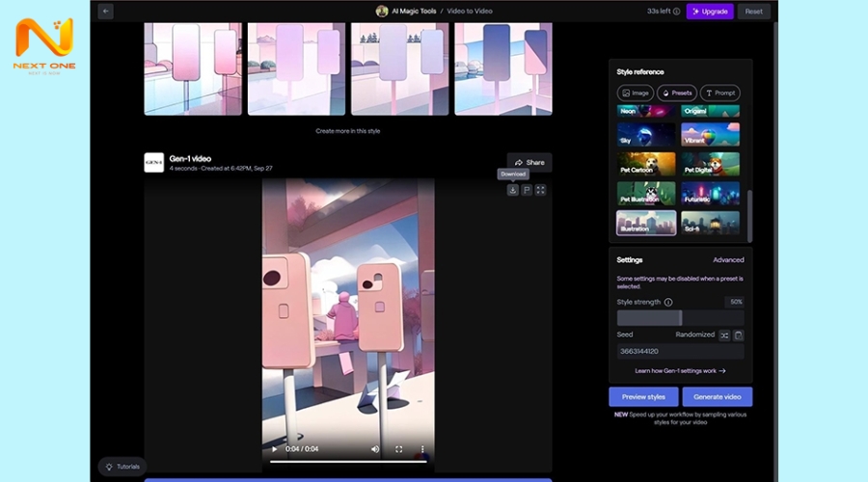Viewport: 868px width, 482px height.
Task: Open Learn how Gen-1 settings work link
Action: pyautogui.click(x=680, y=370)
